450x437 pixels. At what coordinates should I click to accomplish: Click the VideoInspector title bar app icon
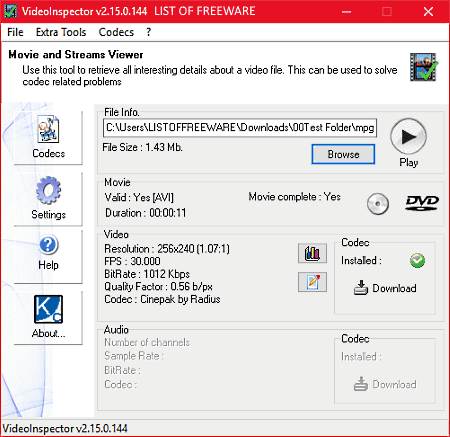click(x=10, y=11)
